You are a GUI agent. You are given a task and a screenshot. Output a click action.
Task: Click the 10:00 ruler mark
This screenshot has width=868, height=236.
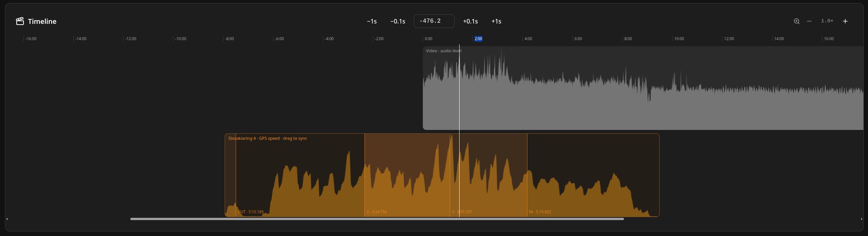tap(679, 39)
